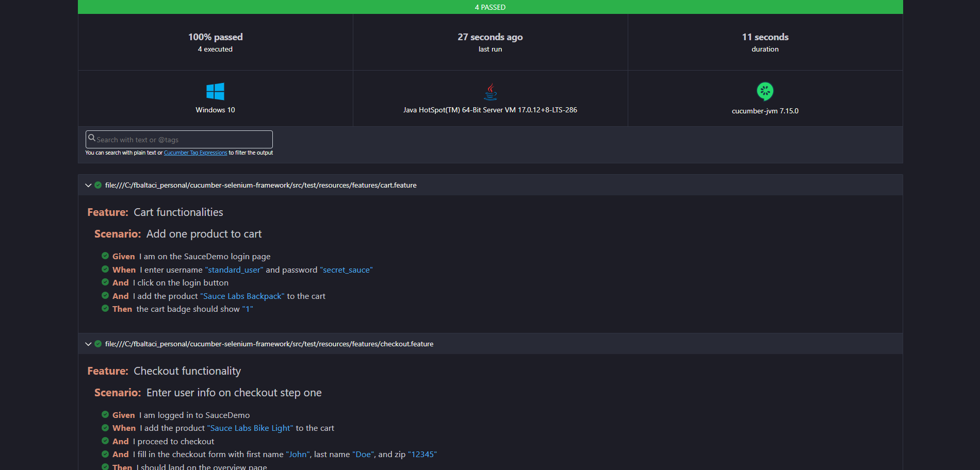Click the green 4 PASSED status bar

tap(490, 7)
